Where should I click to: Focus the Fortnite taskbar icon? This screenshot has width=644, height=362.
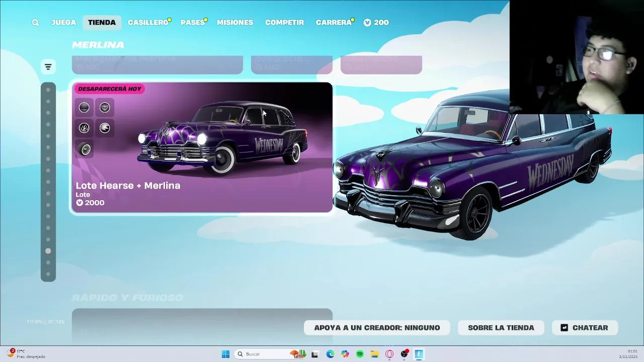tap(419, 354)
